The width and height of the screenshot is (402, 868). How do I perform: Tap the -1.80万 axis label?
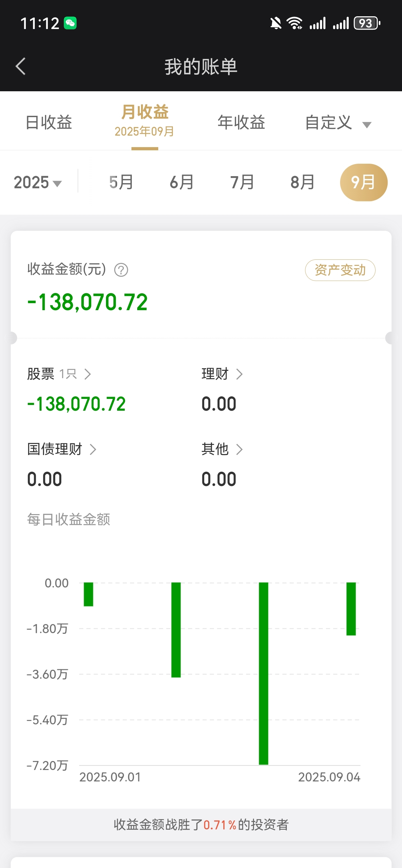(48, 628)
